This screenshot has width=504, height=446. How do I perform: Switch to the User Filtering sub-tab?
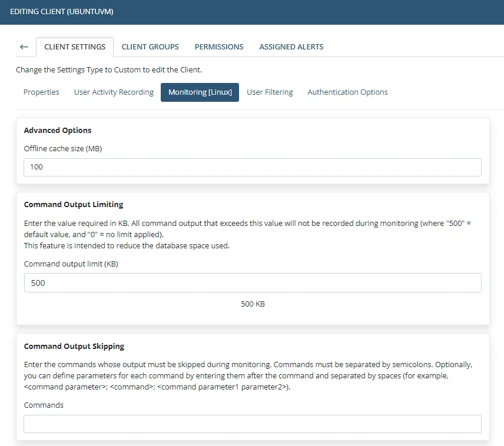tap(270, 92)
